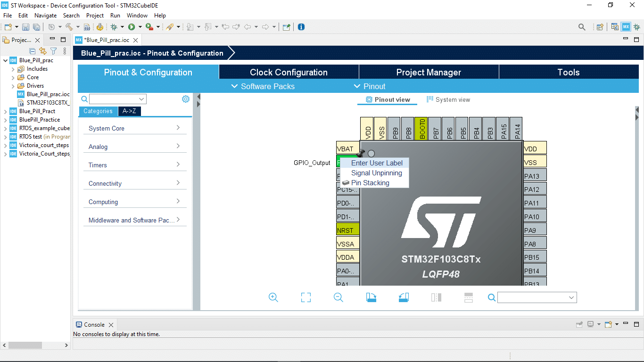The image size is (644, 362).
Task: Open the Clock Configuration tab
Action: [289, 72]
